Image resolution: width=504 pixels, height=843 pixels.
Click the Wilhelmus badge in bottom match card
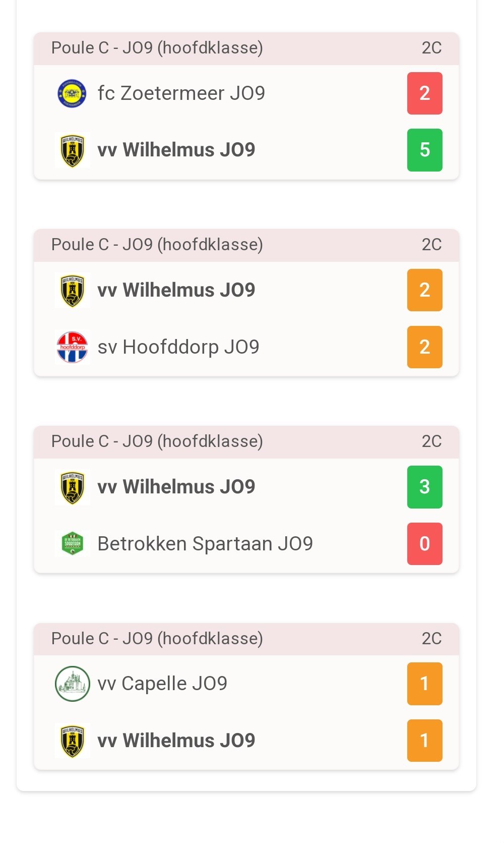(72, 740)
